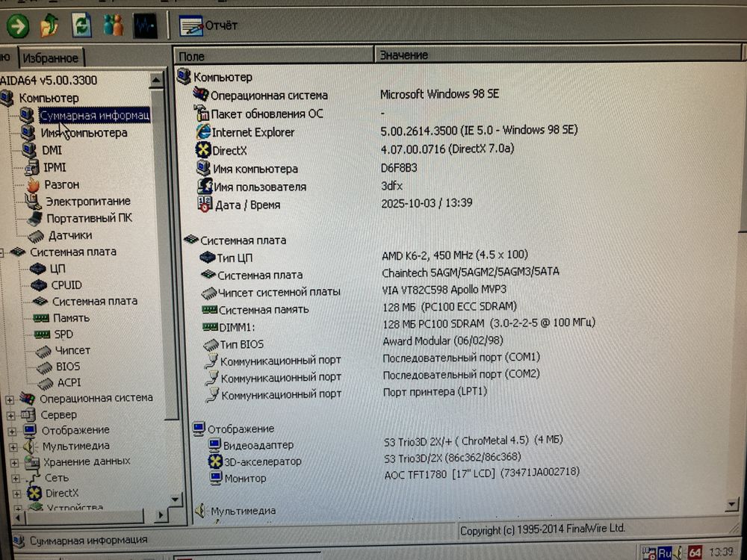Select Датчики in the tree
Viewport: 747px width, 560px height.
tap(70, 235)
